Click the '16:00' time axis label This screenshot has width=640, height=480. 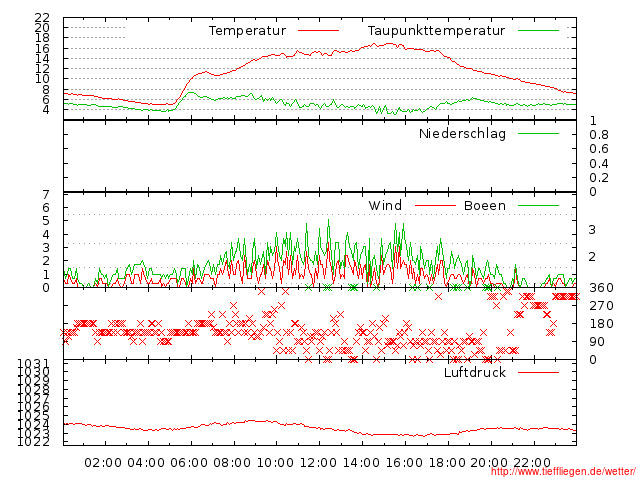pyautogui.click(x=404, y=463)
